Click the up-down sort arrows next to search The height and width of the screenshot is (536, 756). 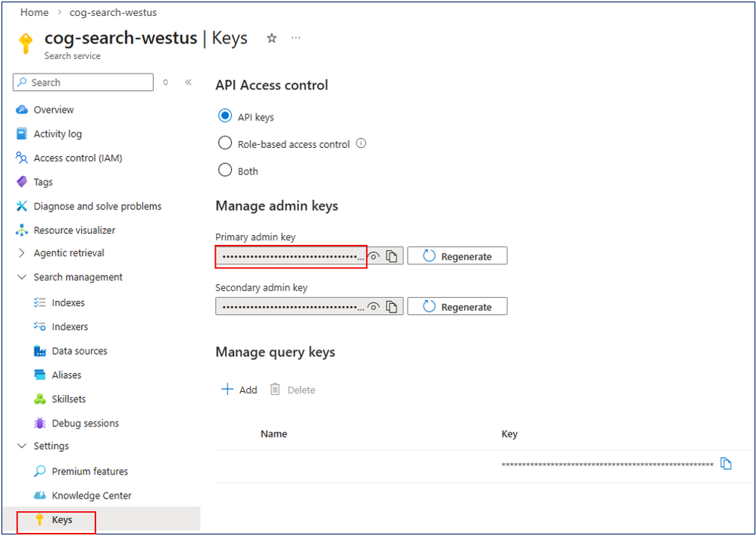(x=165, y=83)
